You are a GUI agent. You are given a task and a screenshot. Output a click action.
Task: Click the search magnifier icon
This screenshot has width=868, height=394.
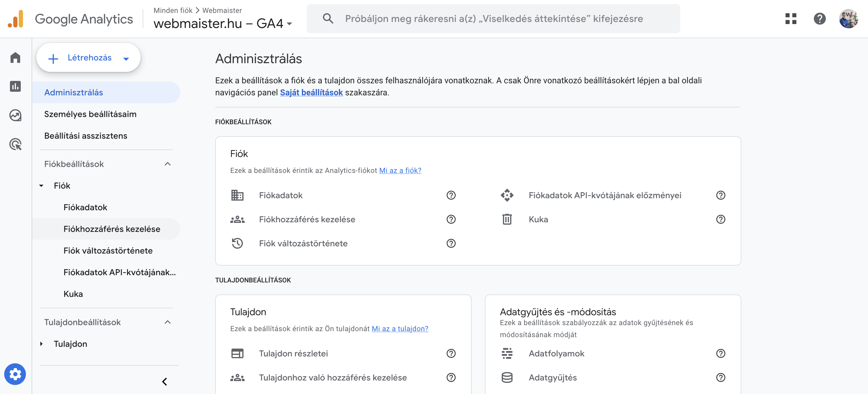tap(328, 19)
